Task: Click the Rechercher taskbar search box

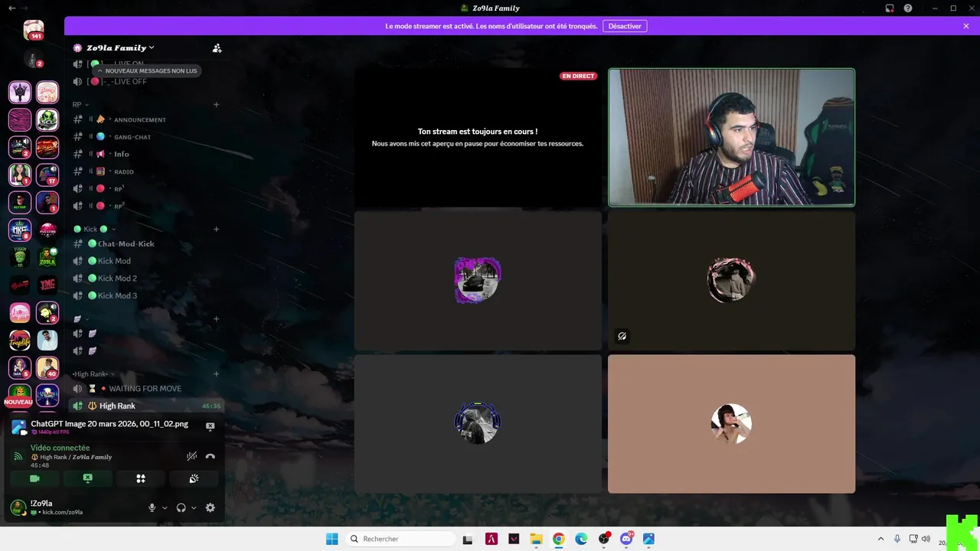Action: click(400, 539)
